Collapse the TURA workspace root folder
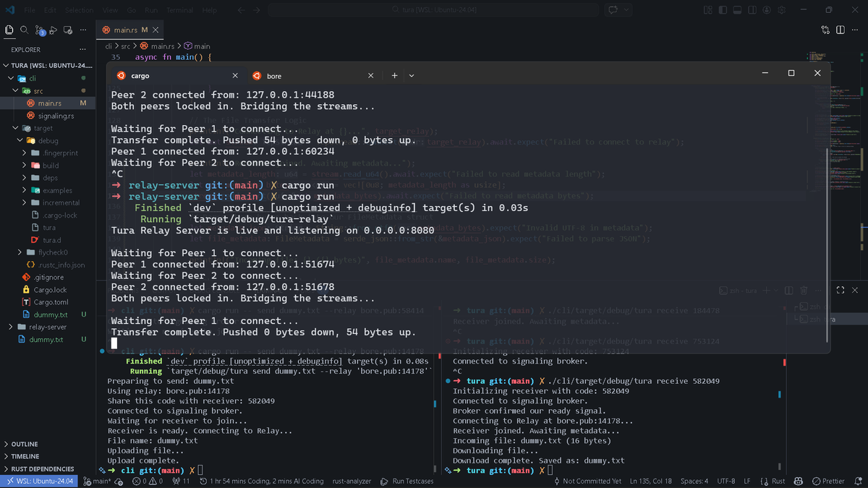Screen dimensions: 868x488 tap(48, 66)
